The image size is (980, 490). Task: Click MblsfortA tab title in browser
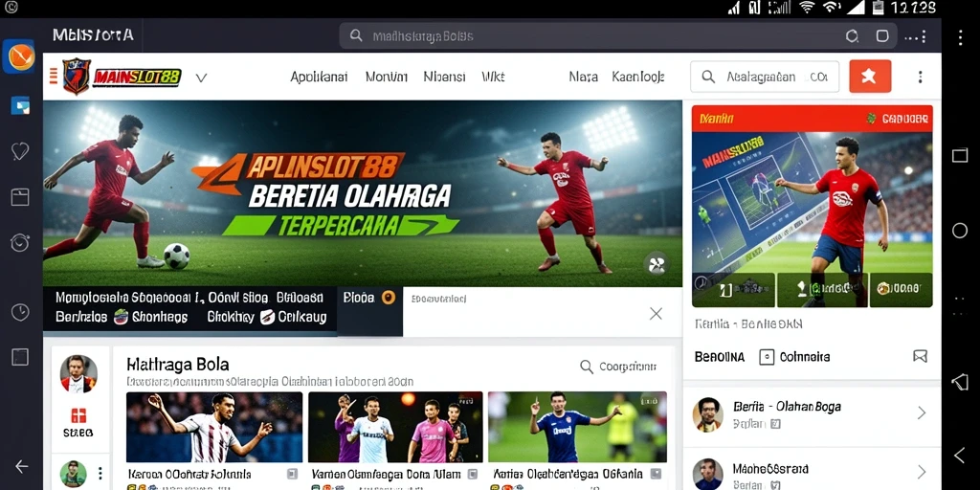pyautogui.click(x=93, y=35)
